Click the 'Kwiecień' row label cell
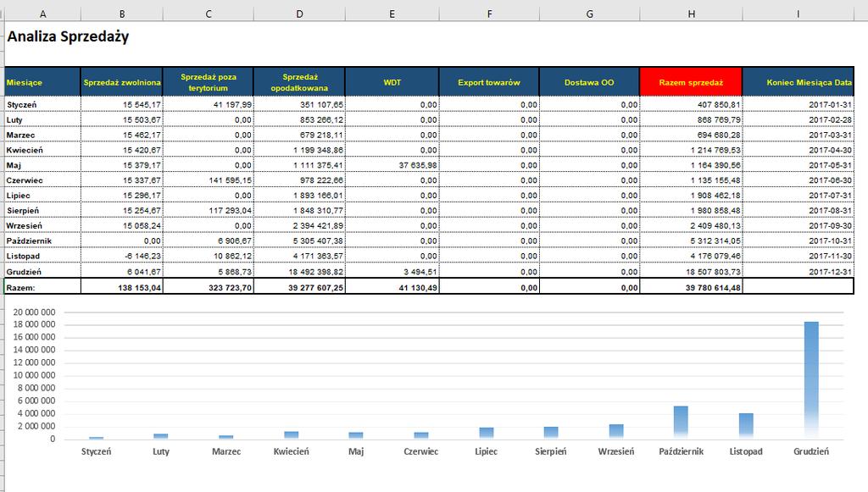 (x=42, y=150)
